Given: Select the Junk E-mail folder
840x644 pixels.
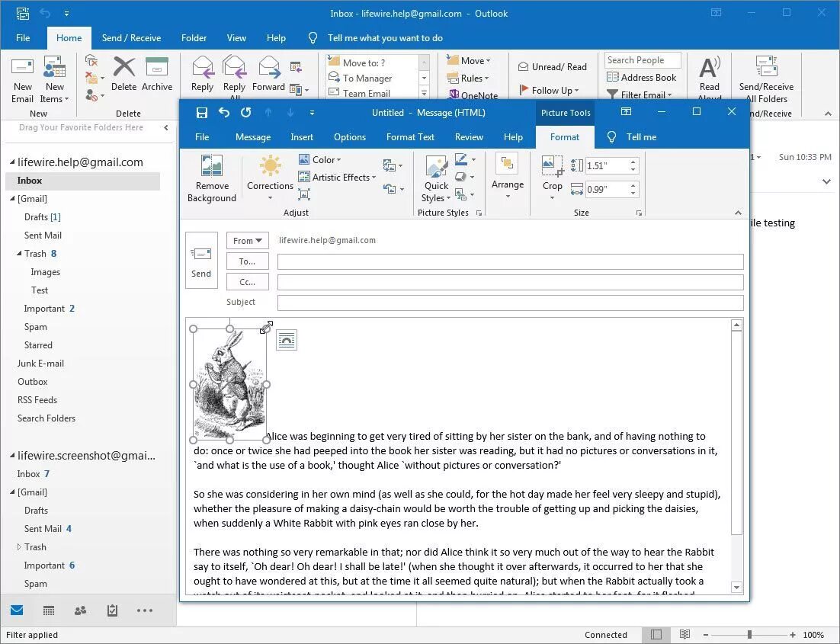Looking at the screenshot, I should (x=40, y=364).
